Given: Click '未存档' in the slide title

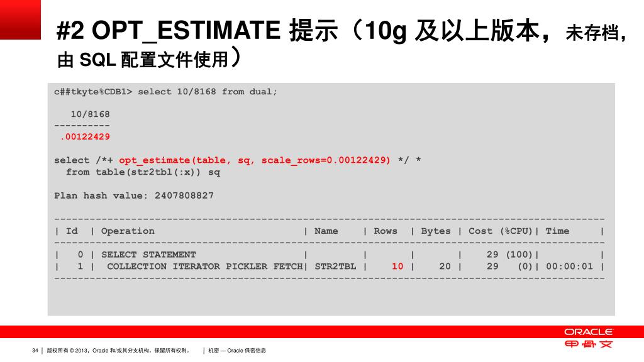Looking at the screenshot, I should pos(592,33).
